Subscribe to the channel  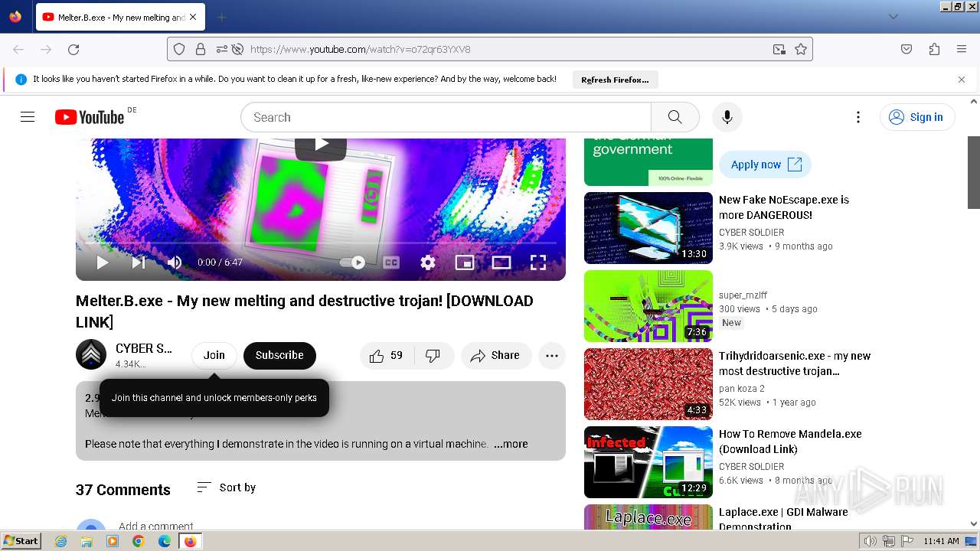point(279,355)
